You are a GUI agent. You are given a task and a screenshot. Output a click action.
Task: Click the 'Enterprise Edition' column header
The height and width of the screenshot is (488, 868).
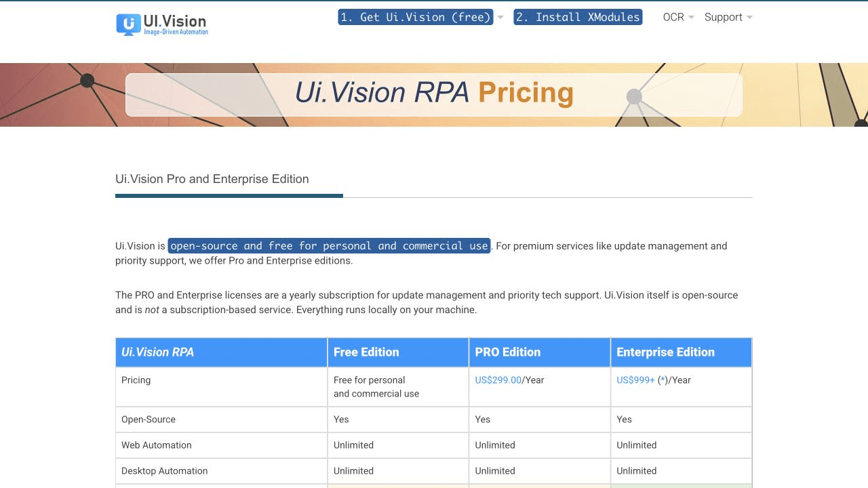point(681,352)
